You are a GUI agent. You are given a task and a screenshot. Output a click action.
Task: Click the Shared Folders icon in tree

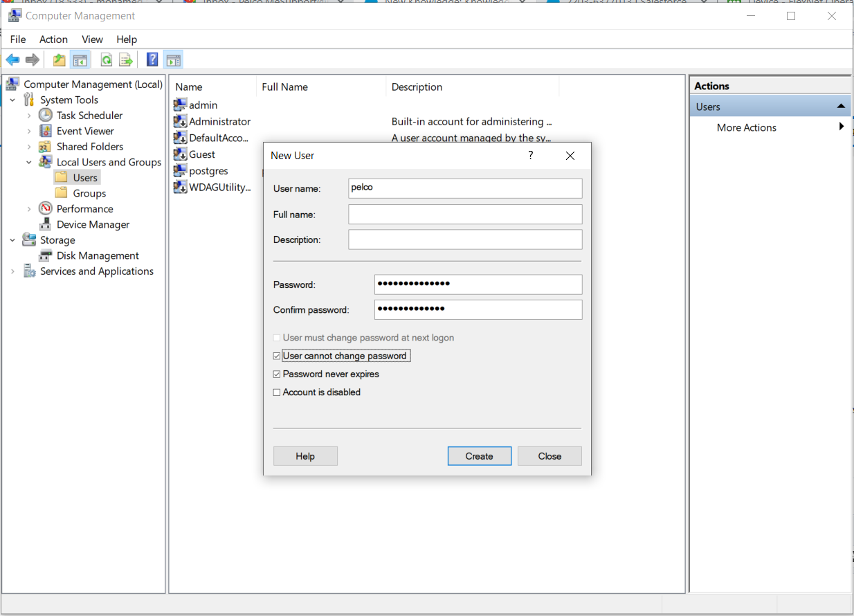click(45, 147)
